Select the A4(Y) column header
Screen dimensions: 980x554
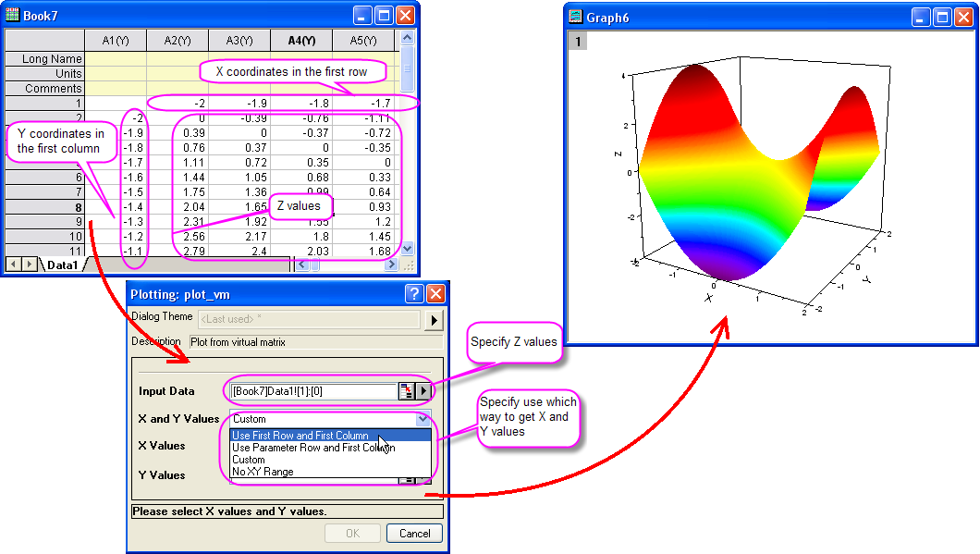coord(301,41)
